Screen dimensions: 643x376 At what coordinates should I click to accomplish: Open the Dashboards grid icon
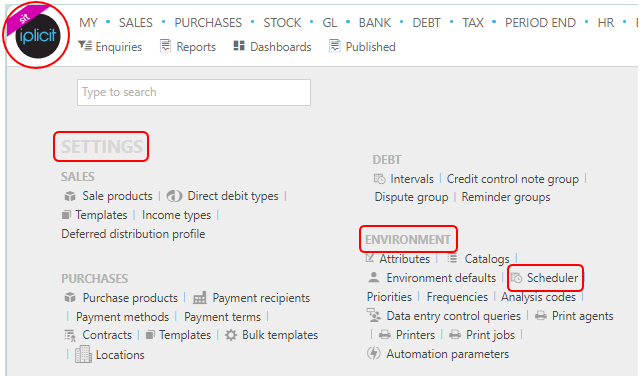point(239,46)
